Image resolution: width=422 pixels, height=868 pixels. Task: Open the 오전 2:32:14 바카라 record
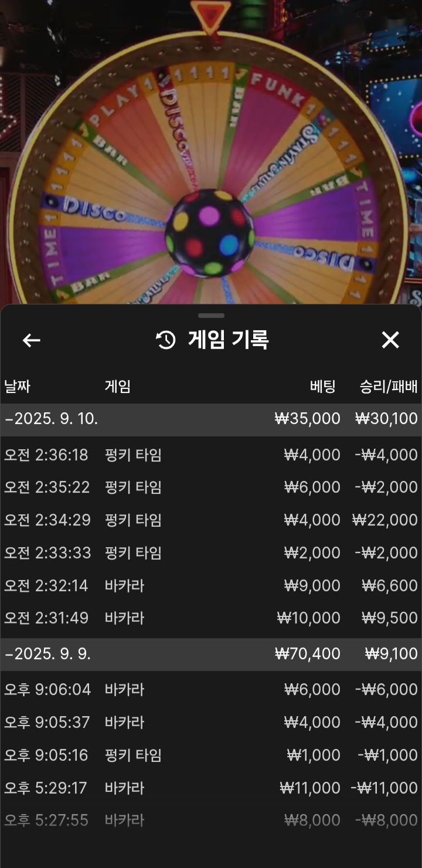pyautogui.click(x=211, y=586)
